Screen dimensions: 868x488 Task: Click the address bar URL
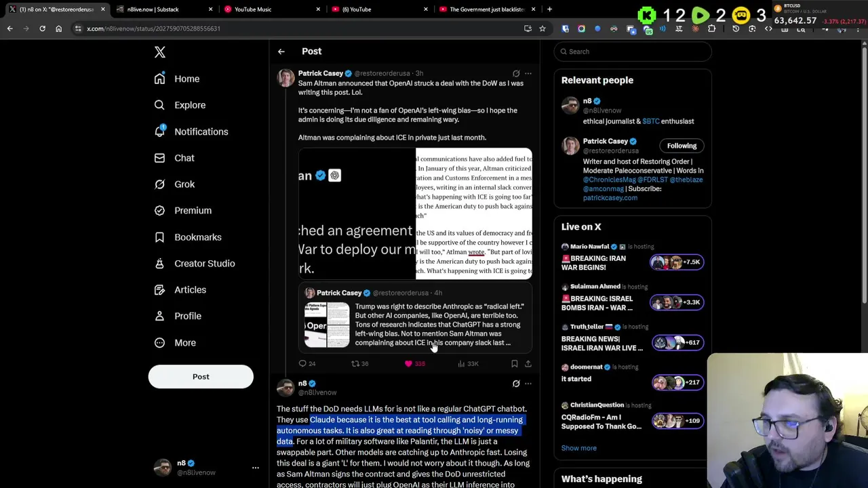[x=153, y=28]
